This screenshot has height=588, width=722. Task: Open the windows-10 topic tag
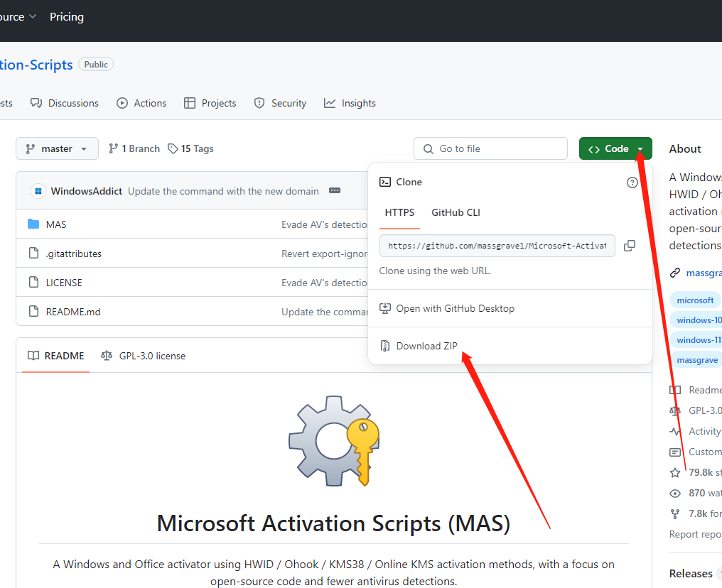(x=696, y=320)
